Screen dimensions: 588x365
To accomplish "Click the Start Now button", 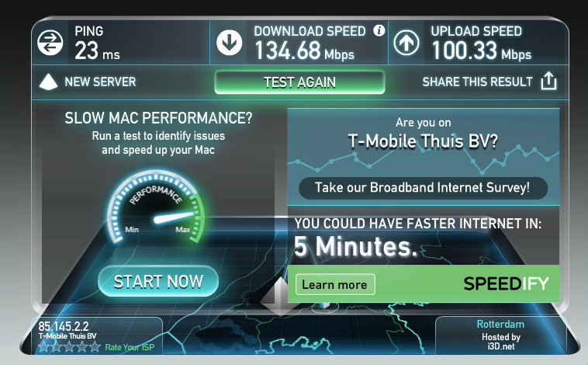I will click(158, 281).
